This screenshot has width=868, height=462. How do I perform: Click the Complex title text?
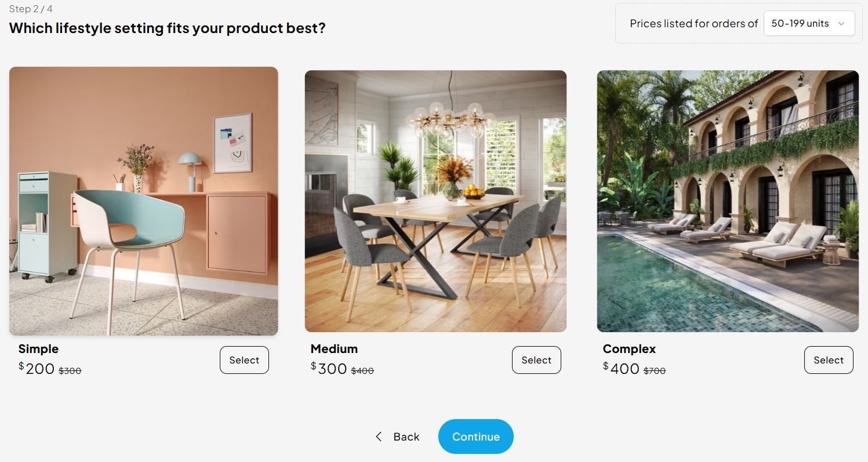(x=629, y=349)
